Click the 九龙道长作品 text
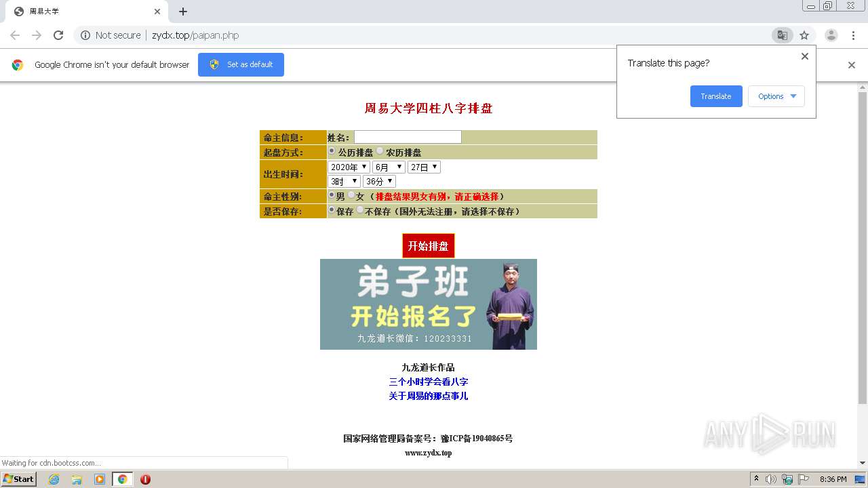The width and height of the screenshot is (868, 488). [x=429, y=367]
